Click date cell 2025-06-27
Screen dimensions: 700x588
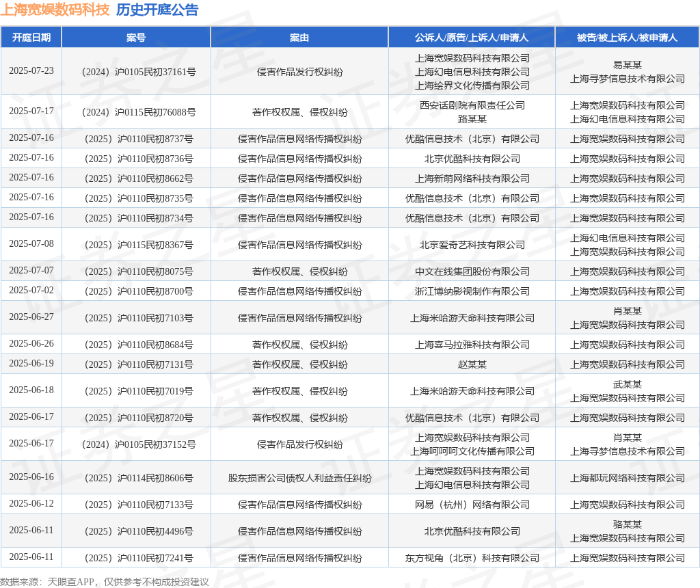tap(31, 317)
